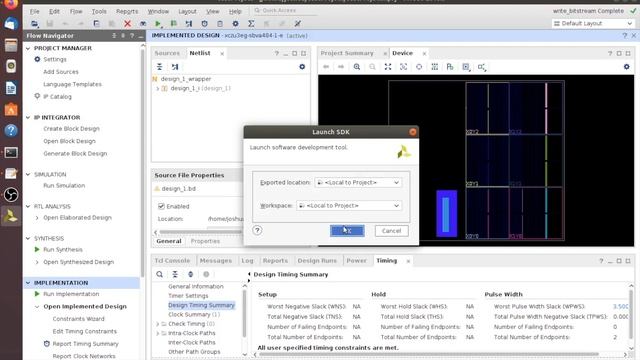Switch to the Project Summary tab
Screen dimensions: 640x360
coord(347,53)
